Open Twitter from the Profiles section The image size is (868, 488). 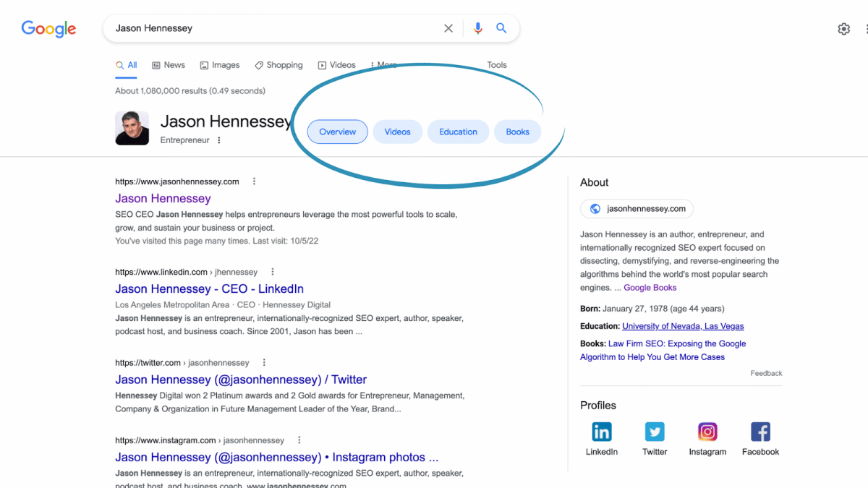coord(654,432)
